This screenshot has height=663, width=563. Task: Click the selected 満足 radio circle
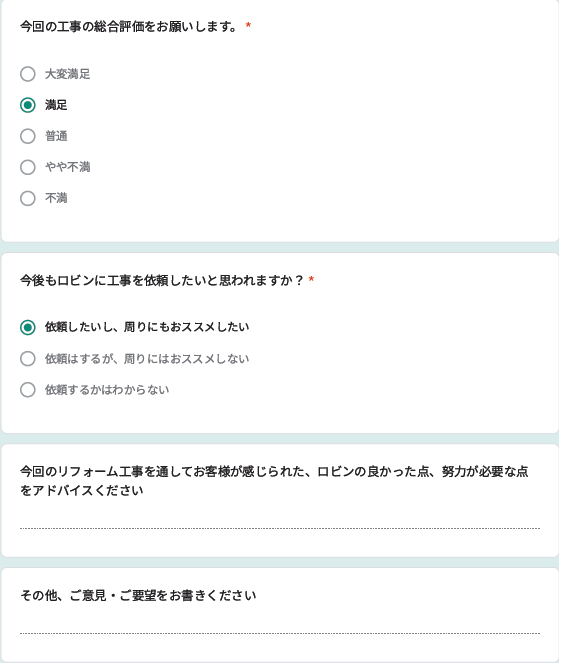click(x=28, y=105)
